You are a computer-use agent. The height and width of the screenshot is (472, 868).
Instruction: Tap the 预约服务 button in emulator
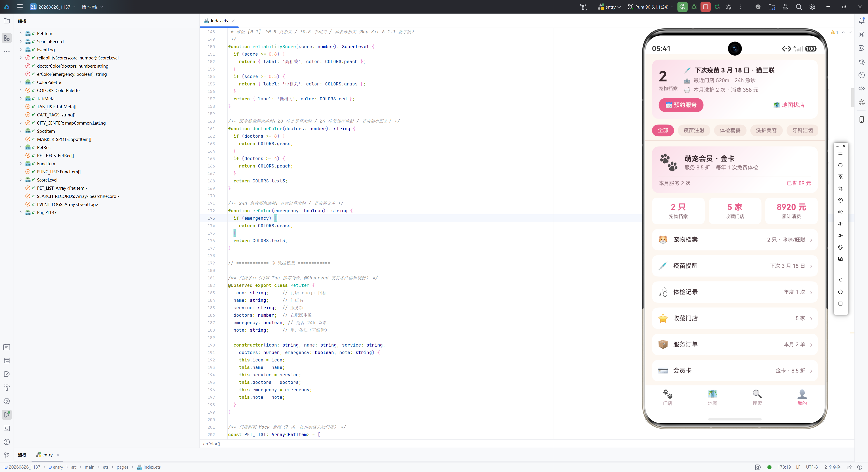coord(681,105)
